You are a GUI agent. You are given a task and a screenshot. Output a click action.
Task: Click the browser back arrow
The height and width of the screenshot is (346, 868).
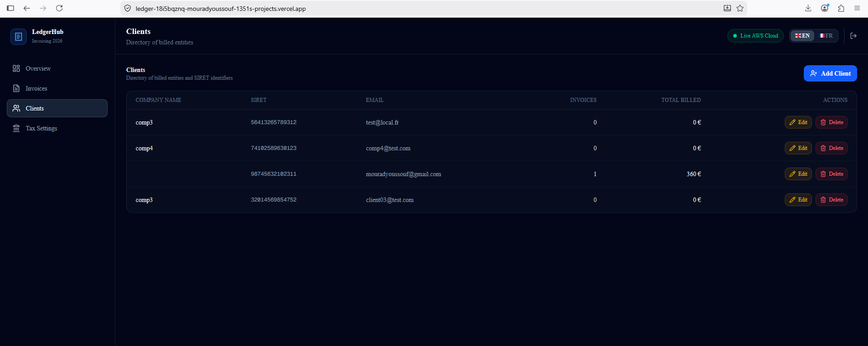coord(27,8)
